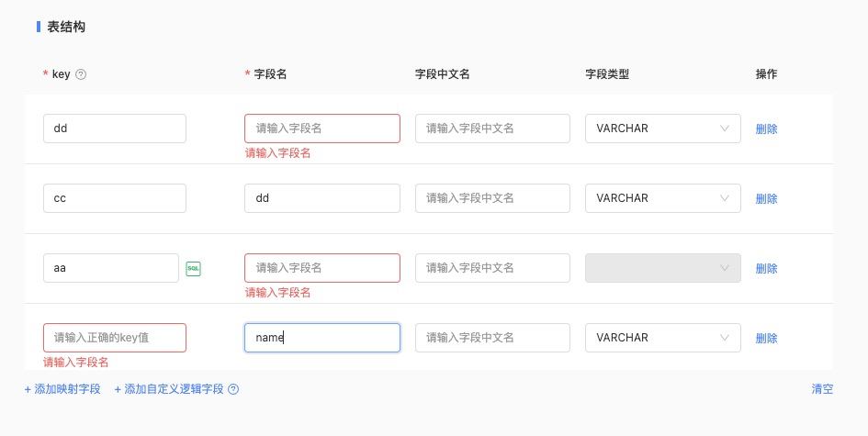The width and height of the screenshot is (868, 436).
Task: Click help icon beside 添加自定义逻辑字段
Action: (233, 389)
